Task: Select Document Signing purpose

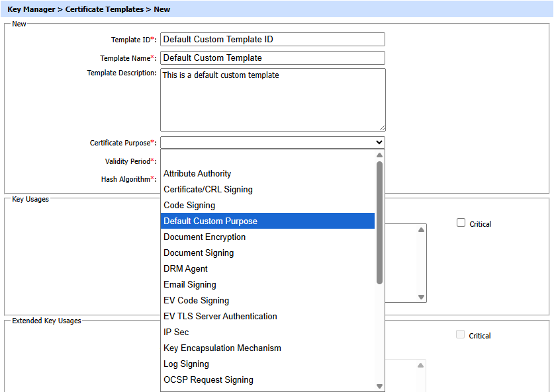Action: [199, 253]
